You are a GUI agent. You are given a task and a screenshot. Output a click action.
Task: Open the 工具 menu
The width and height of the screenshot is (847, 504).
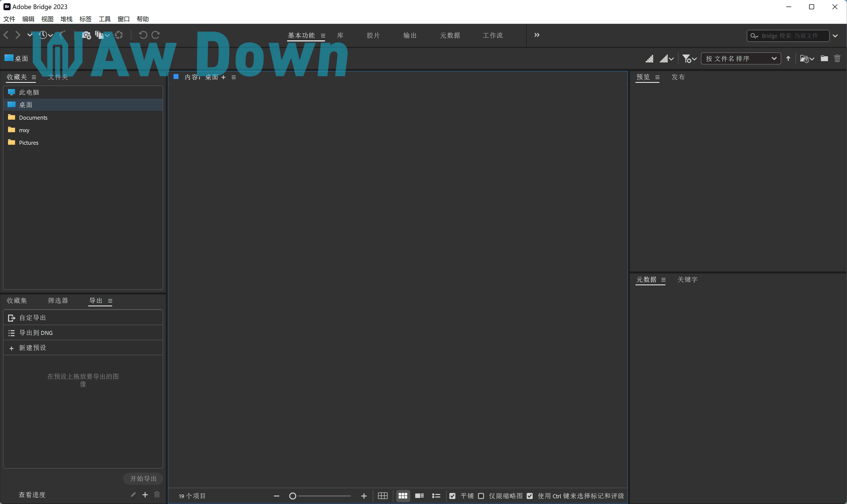click(x=104, y=19)
